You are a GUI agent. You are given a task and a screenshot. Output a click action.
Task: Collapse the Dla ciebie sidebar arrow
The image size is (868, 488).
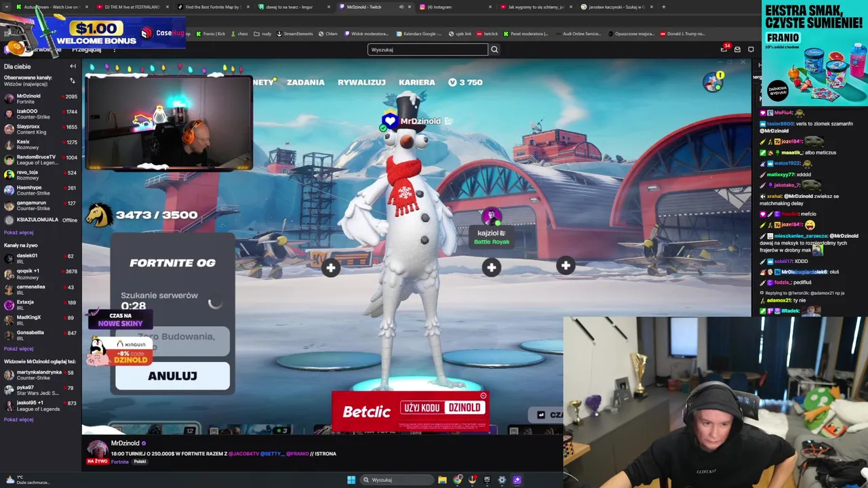[73, 66]
